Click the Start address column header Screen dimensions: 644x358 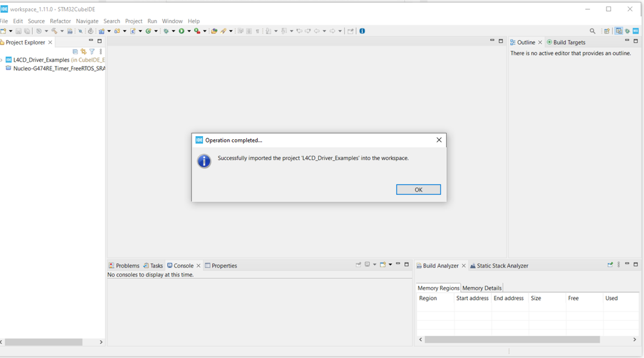pyautogui.click(x=473, y=298)
